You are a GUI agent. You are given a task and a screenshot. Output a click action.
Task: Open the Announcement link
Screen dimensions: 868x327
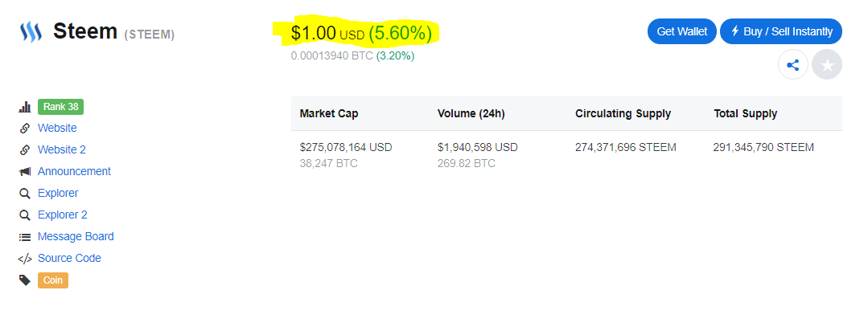tap(74, 171)
